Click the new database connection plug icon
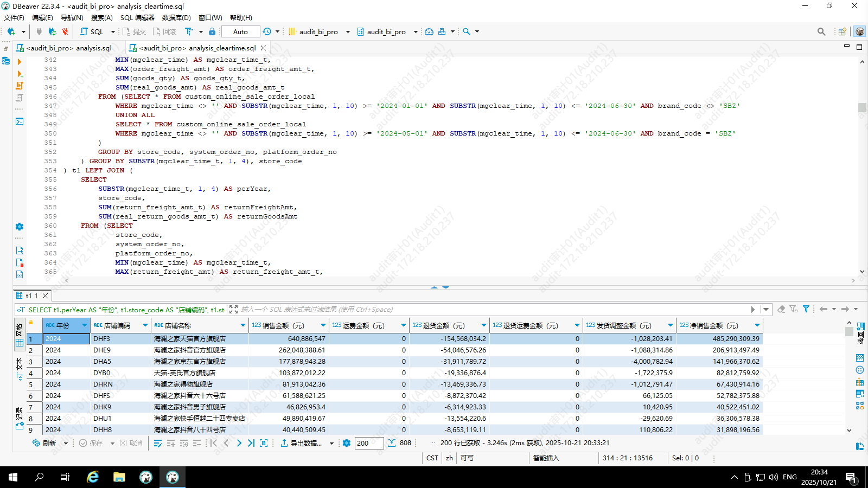 [x=11, y=31]
